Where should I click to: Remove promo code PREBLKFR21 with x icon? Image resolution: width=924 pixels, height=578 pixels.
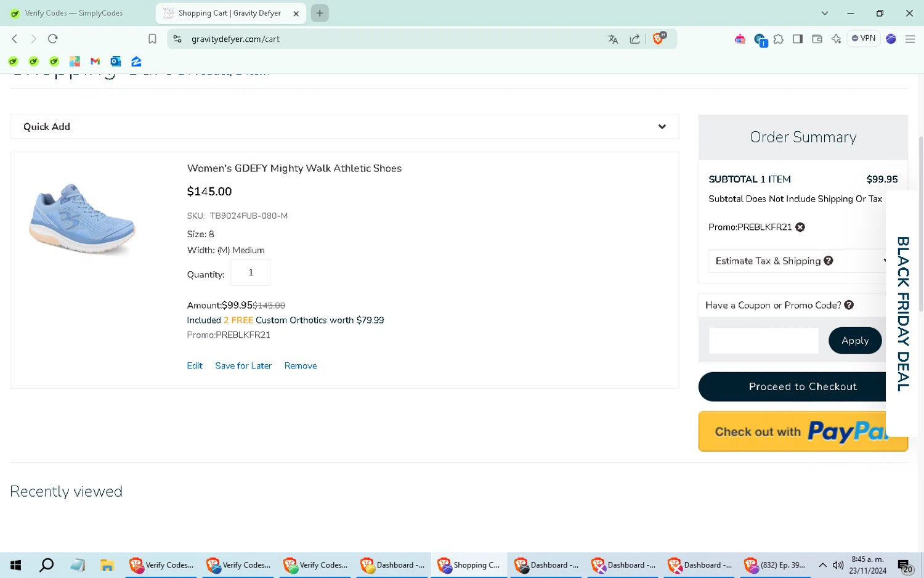click(x=800, y=227)
